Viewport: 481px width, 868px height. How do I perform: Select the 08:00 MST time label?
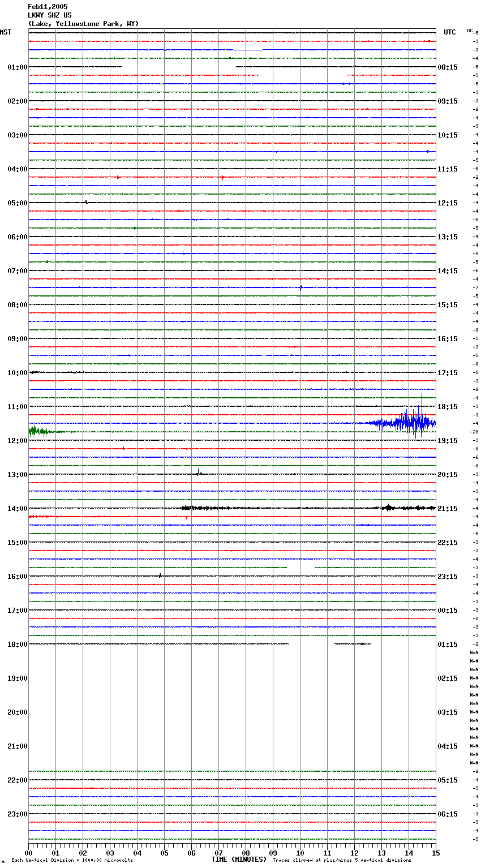[18, 305]
